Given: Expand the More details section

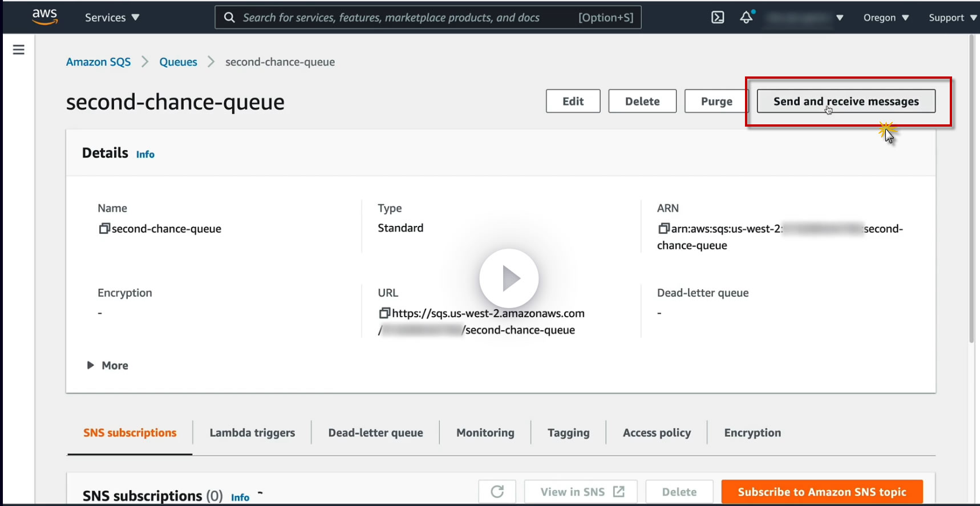Looking at the screenshot, I should click(x=107, y=365).
